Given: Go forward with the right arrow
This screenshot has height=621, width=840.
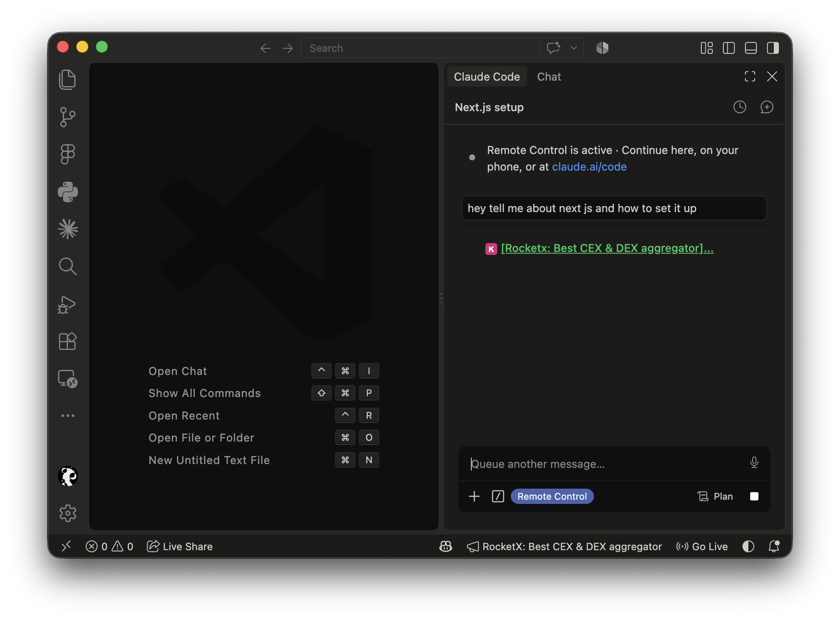Looking at the screenshot, I should pyautogui.click(x=288, y=48).
